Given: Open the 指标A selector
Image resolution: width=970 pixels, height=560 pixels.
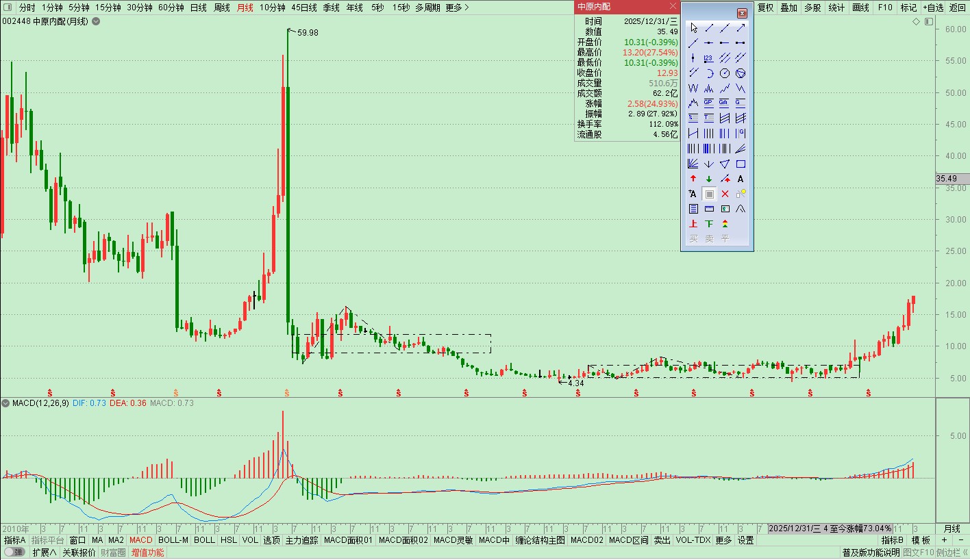Looking at the screenshot, I should click(x=14, y=540).
